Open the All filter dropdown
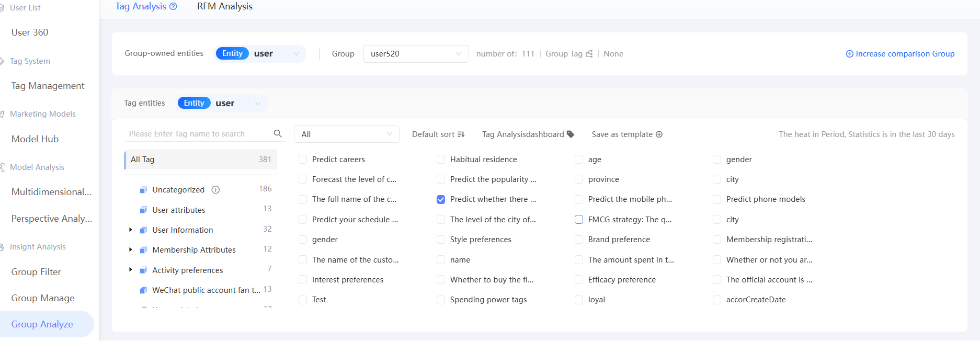This screenshot has height=341, width=980. [346, 134]
